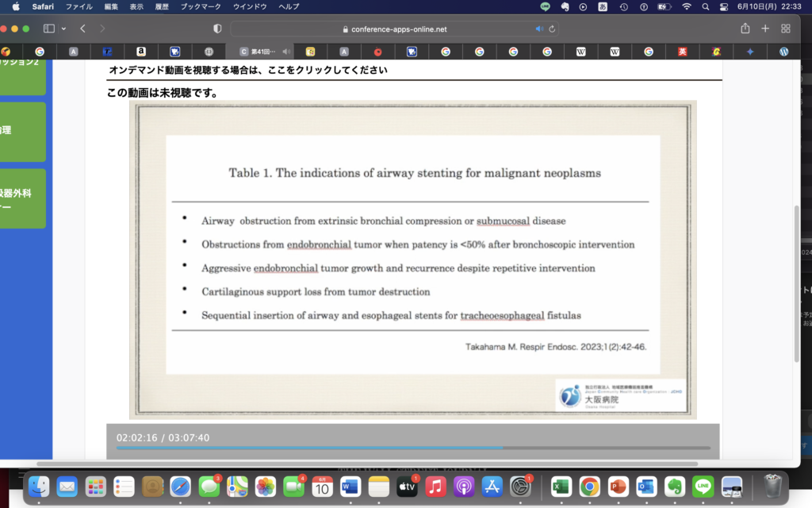The width and height of the screenshot is (812, 508).
Task: Open the LINE app in Dock
Action: tap(703, 486)
